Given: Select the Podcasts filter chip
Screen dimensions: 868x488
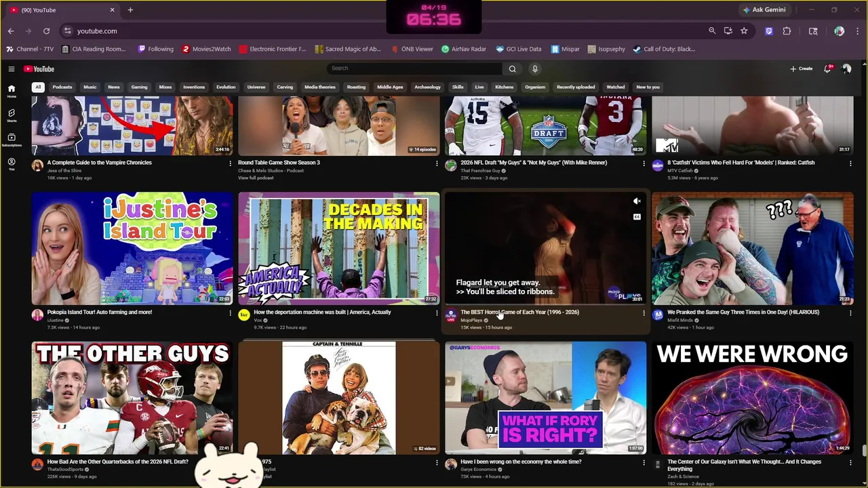Looking at the screenshot, I should [x=62, y=87].
